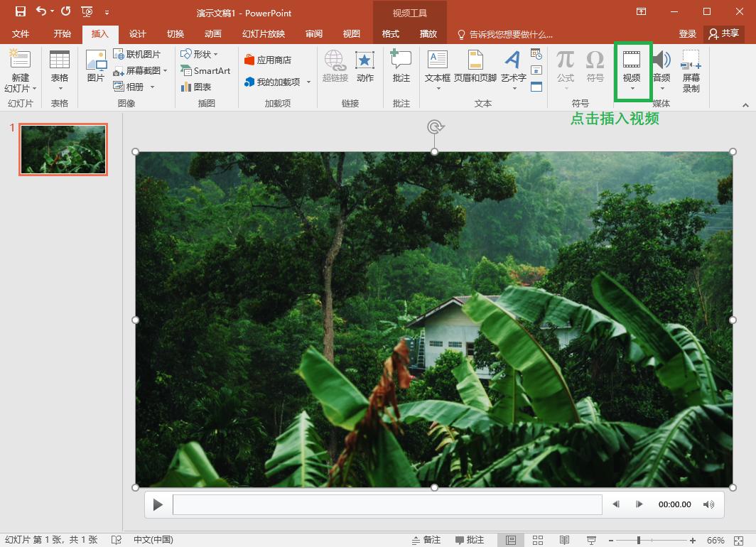Insert a 图片 picture from file

click(96, 60)
